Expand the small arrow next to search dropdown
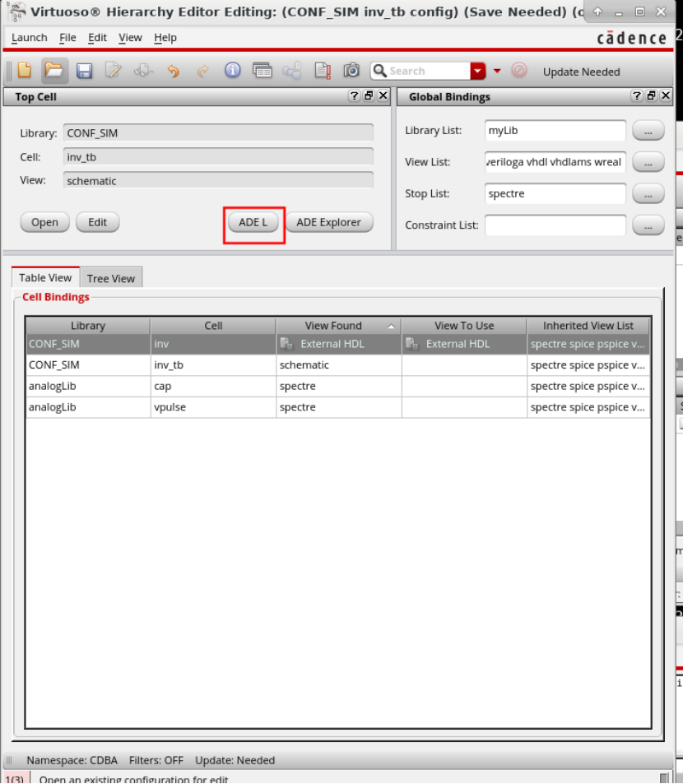 (x=497, y=72)
